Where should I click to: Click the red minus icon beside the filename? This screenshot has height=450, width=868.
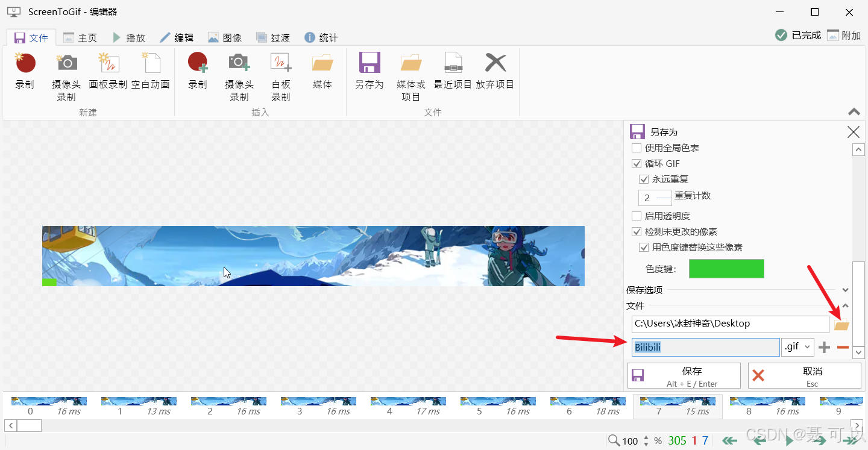point(843,348)
